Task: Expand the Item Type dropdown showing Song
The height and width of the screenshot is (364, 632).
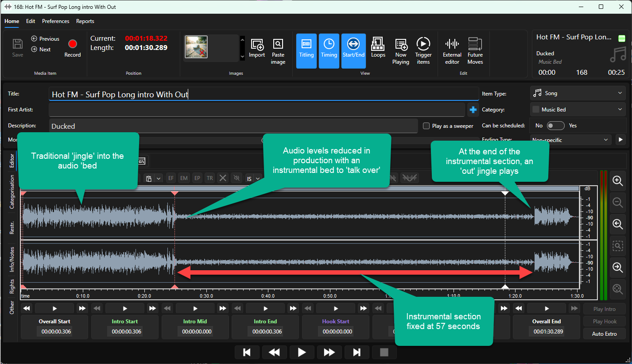Action: (x=578, y=93)
